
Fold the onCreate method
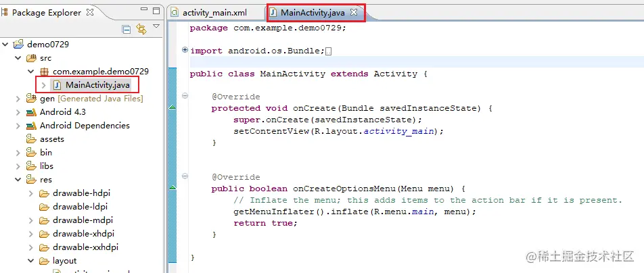[185, 96]
